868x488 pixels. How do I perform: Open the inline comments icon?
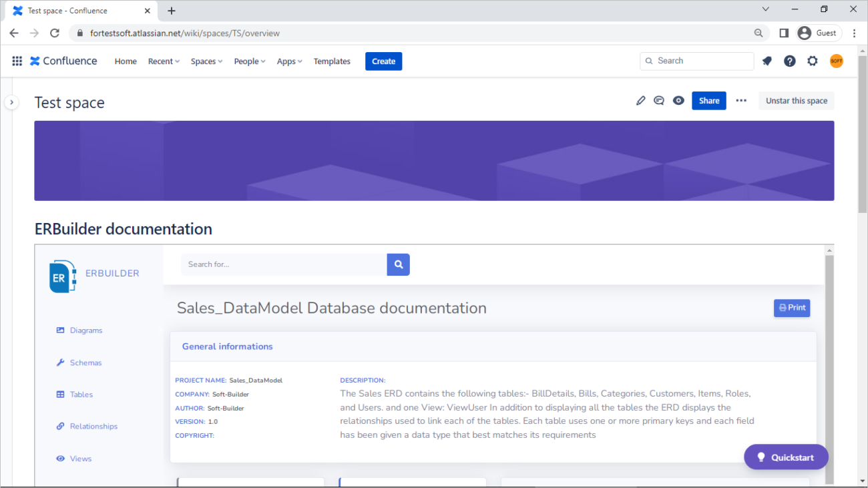tap(659, 101)
